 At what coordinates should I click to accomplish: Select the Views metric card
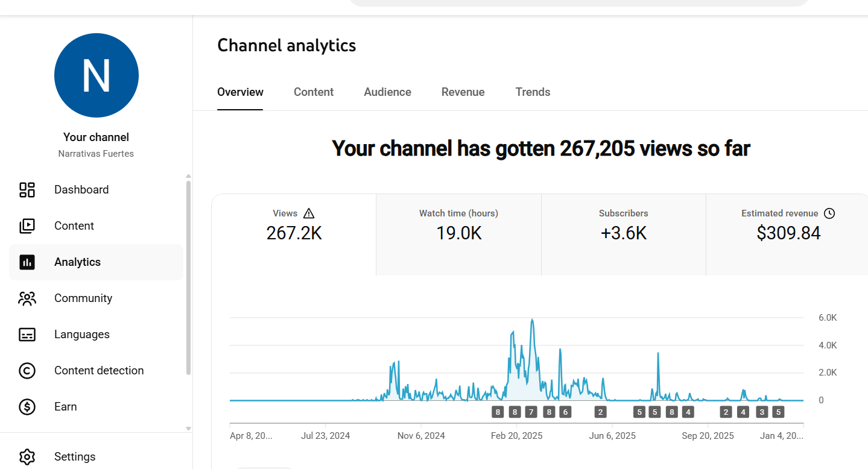[x=294, y=235]
